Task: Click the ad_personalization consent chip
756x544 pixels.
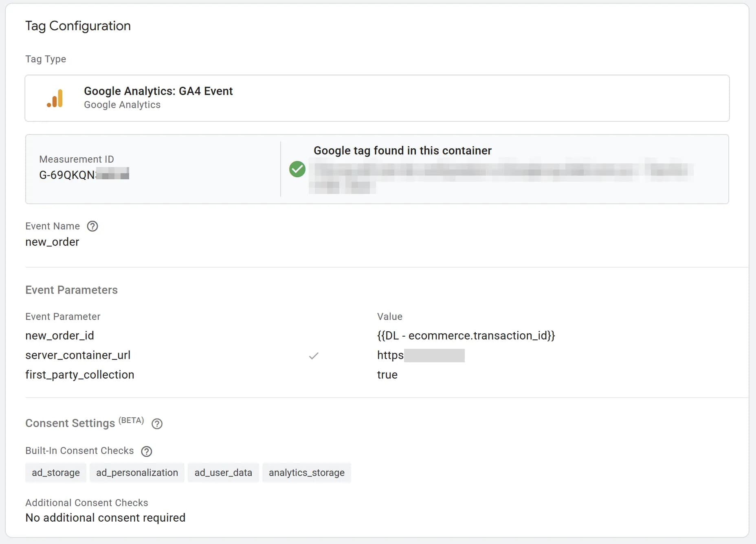Action: [137, 473]
